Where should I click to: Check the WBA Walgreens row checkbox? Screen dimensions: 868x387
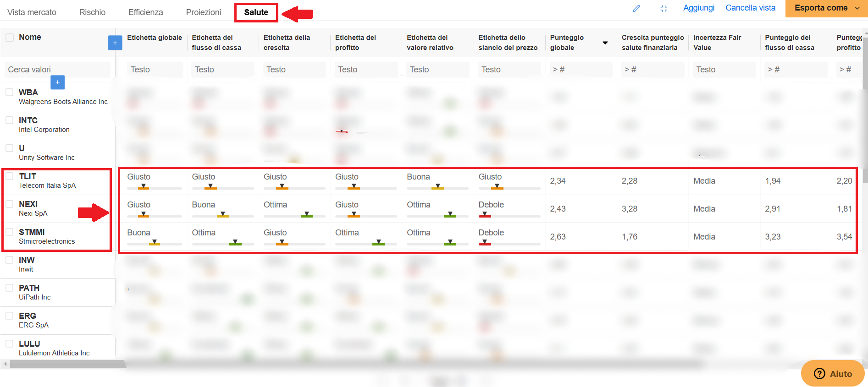[9, 92]
